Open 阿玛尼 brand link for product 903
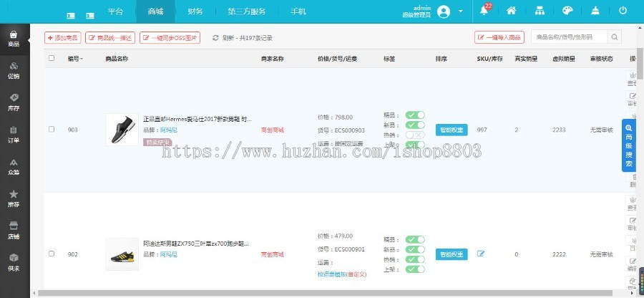644x298 pixels. point(168,130)
